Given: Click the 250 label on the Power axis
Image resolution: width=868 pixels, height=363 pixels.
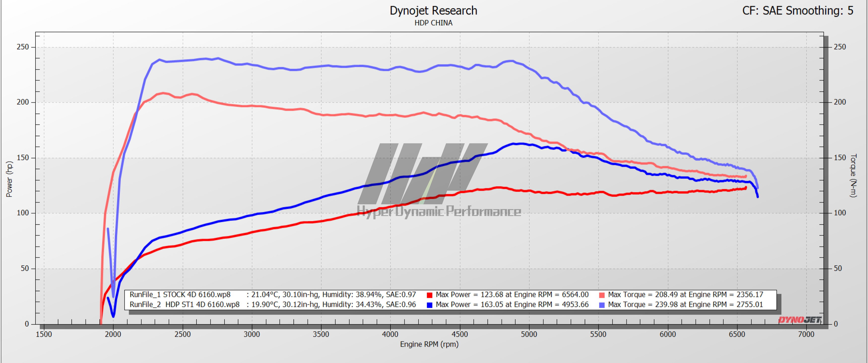Looking at the screenshot, I should point(23,47).
